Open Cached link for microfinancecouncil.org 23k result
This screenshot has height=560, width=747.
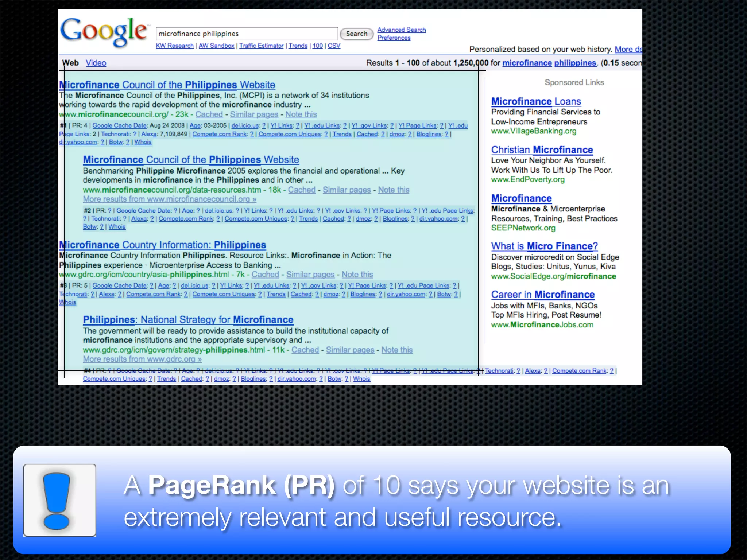(x=209, y=114)
